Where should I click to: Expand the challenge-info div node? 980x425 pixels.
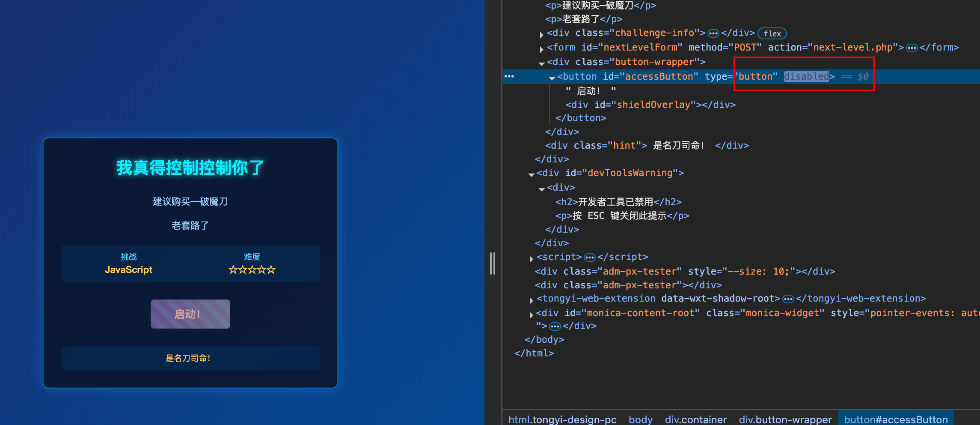point(541,35)
